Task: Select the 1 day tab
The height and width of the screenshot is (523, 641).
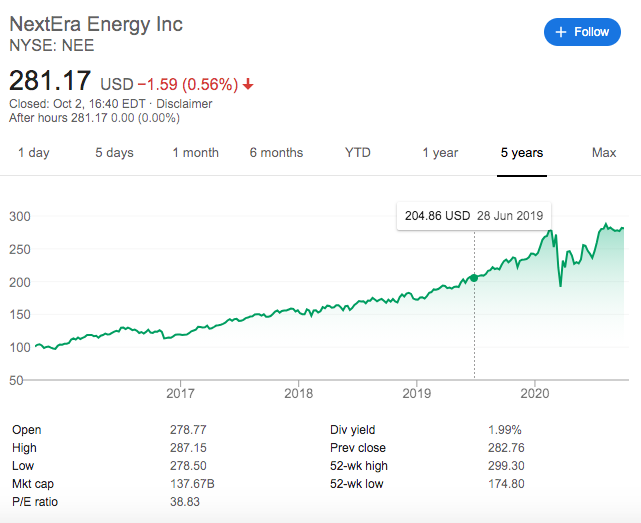Action: [33, 153]
